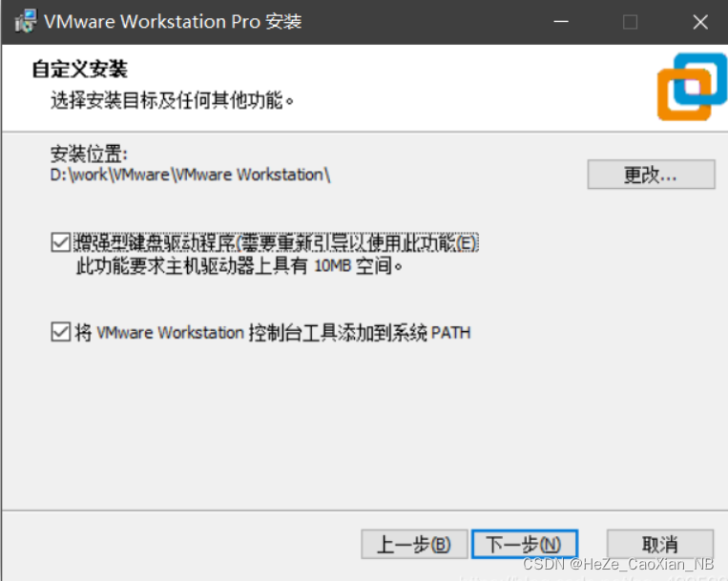
Task: Go back with the 上一步(B) button
Action: pos(414,545)
